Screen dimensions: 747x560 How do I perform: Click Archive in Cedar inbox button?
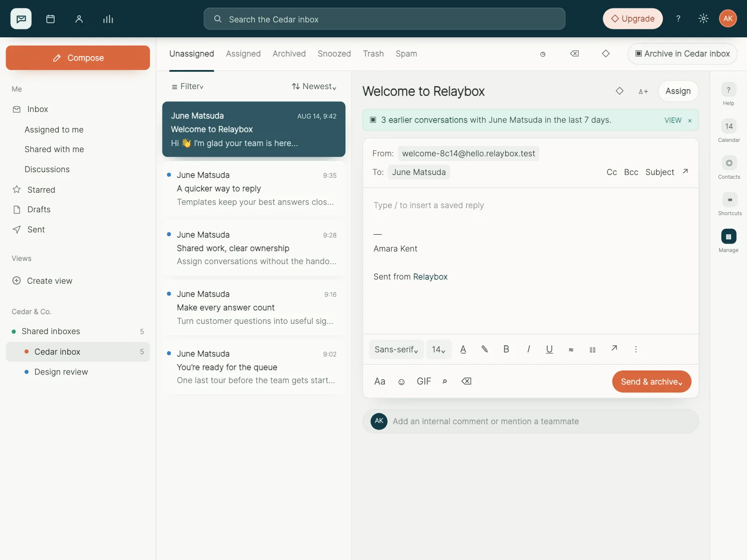[x=682, y=54]
